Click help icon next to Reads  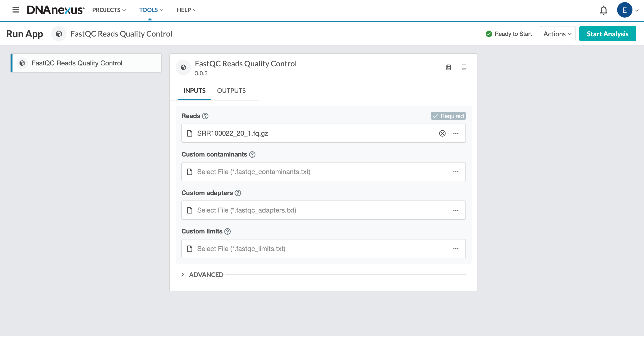pos(205,116)
